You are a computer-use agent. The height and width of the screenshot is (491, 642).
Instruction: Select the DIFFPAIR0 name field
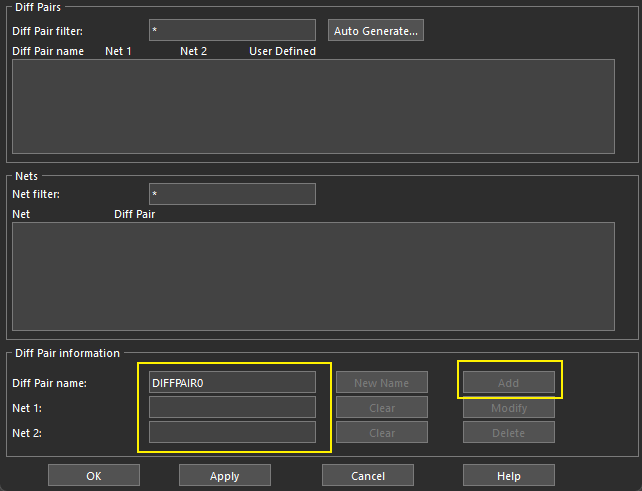point(232,383)
